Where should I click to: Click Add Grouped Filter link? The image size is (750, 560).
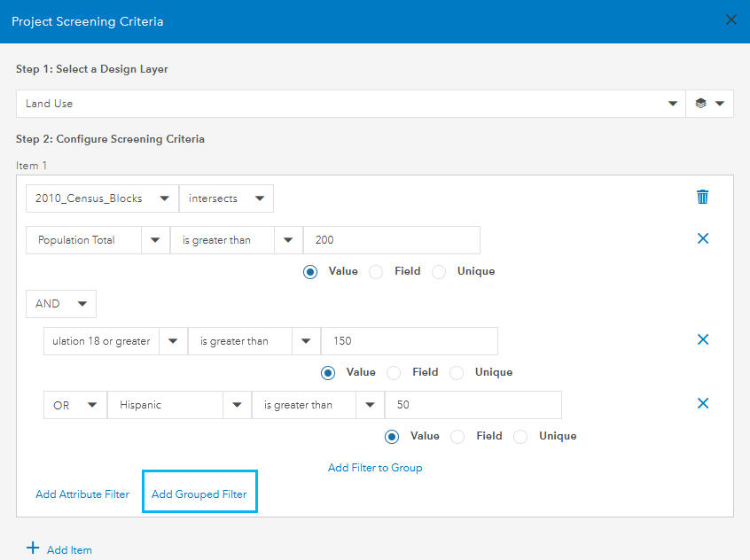pos(199,494)
